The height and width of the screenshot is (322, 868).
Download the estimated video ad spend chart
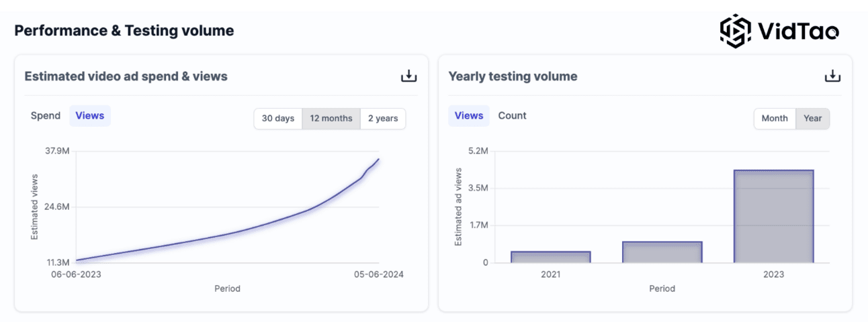pyautogui.click(x=408, y=76)
